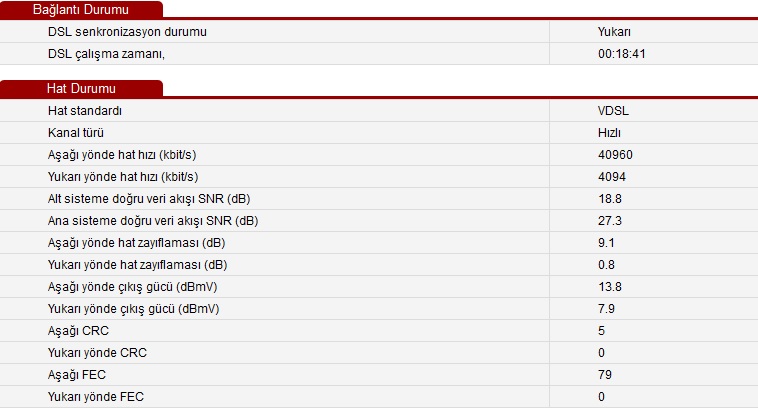The image size is (758, 408).
Task: Click the upstream line rate value 4094
Action: click(612, 177)
